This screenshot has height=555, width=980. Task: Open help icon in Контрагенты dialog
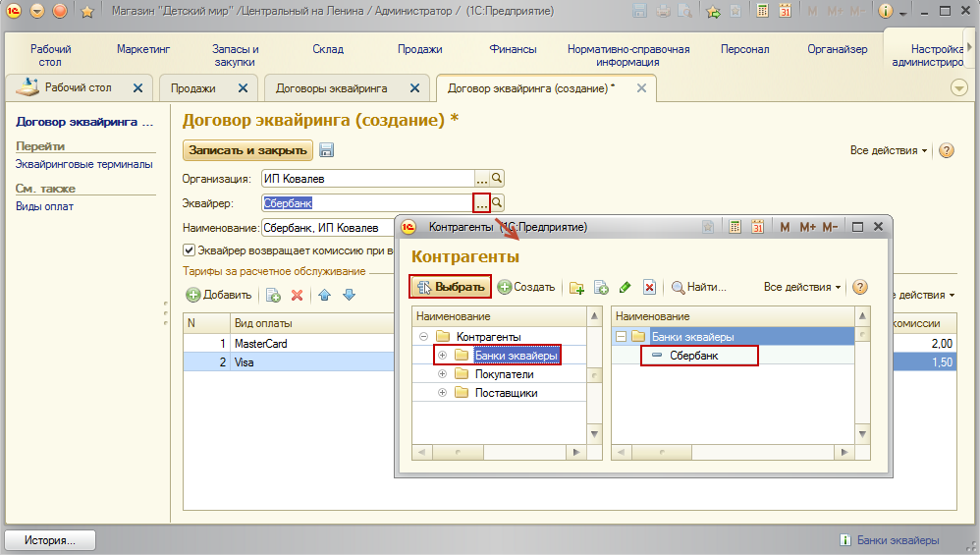pyautogui.click(x=860, y=287)
